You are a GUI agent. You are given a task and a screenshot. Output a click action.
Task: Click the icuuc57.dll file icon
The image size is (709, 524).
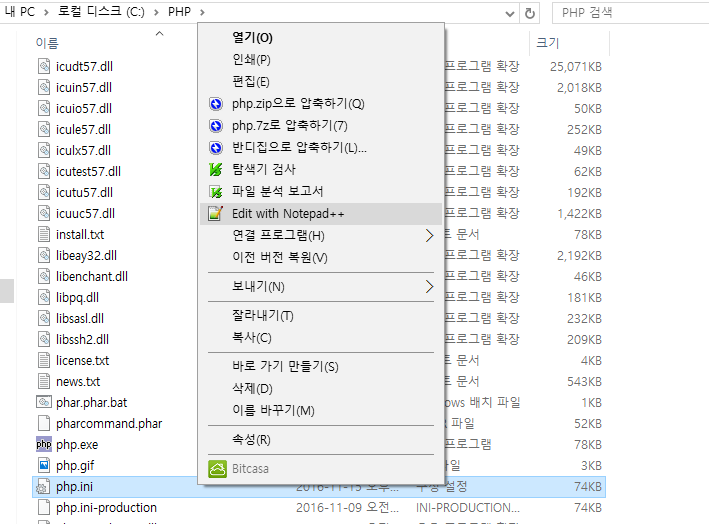[44, 213]
